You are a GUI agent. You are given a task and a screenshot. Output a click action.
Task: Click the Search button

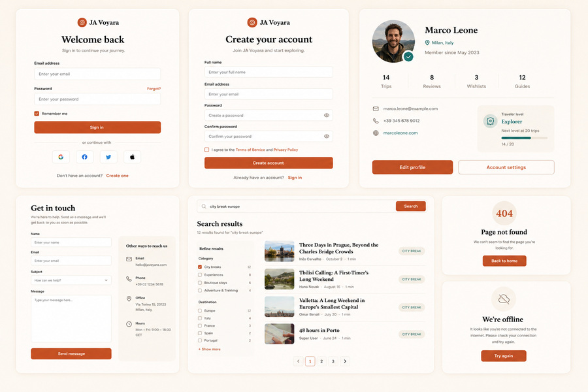click(411, 206)
